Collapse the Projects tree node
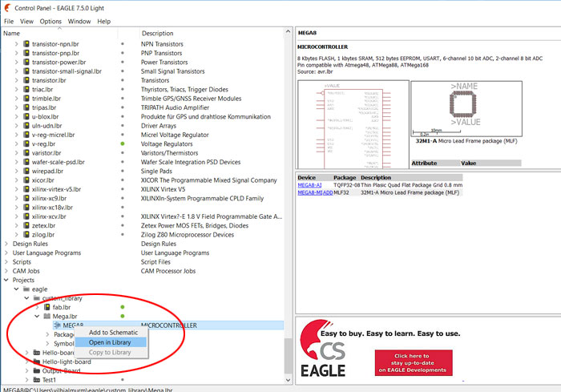The image size is (561, 392). coord(6,280)
